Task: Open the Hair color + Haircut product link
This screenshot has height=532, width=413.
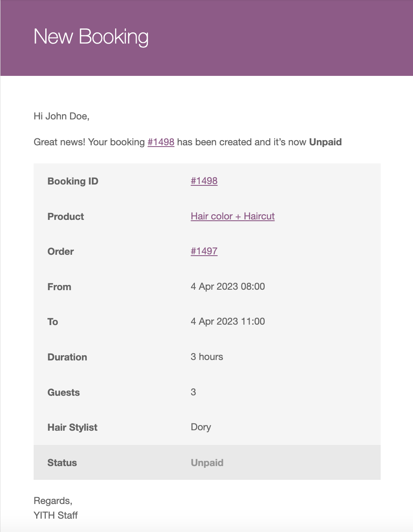Action: 232,216
